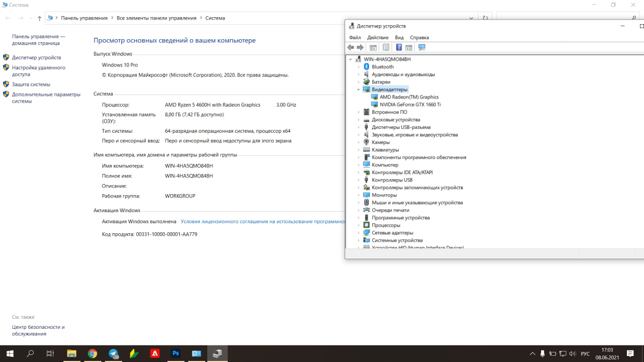
Task: Click the Диспетчеры USB-разъема icon
Action: (x=366, y=127)
